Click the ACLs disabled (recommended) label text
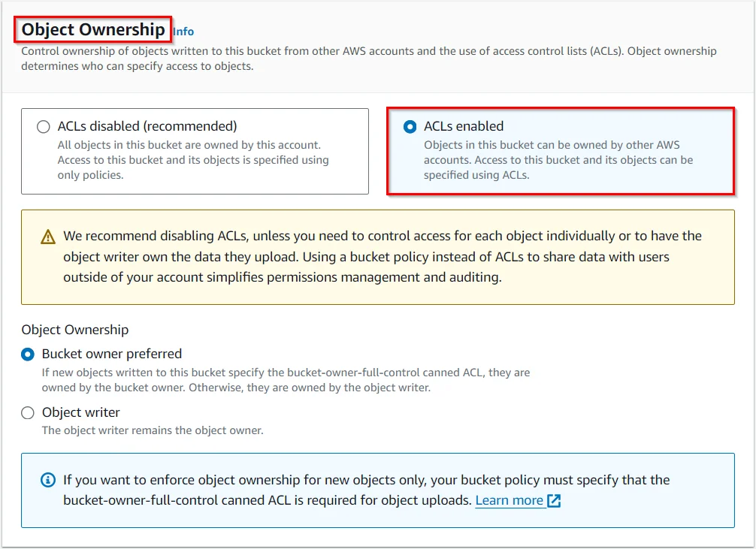Viewport: 756px width, 549px height. click(147, 126)
